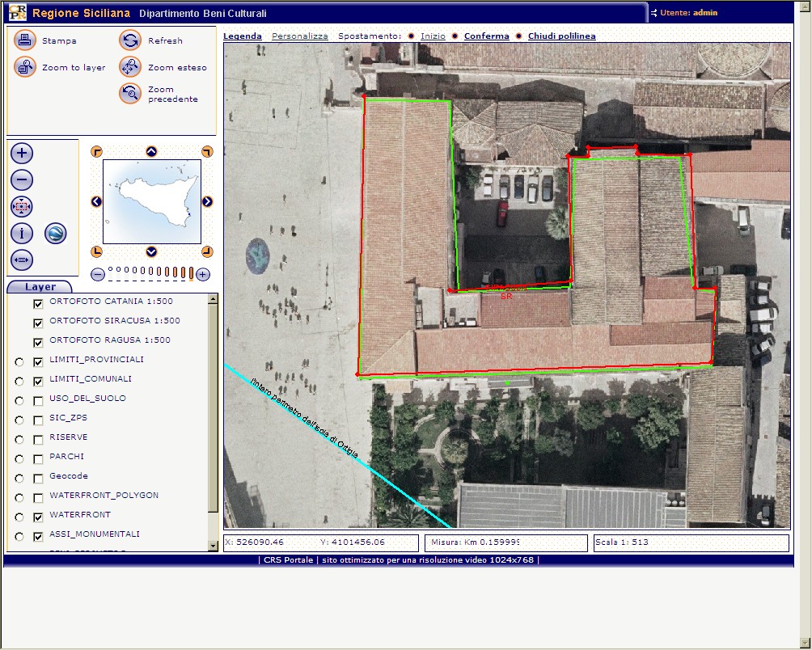Select the zoom in plus tool
This screenshot has width=812, height=650.
coord(22,154)
